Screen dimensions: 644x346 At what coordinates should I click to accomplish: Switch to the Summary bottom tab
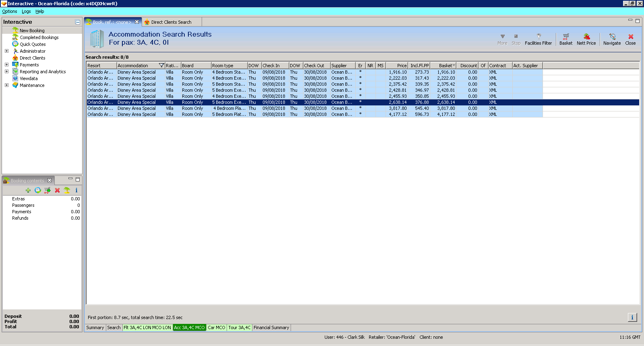[x=95, y=327]
